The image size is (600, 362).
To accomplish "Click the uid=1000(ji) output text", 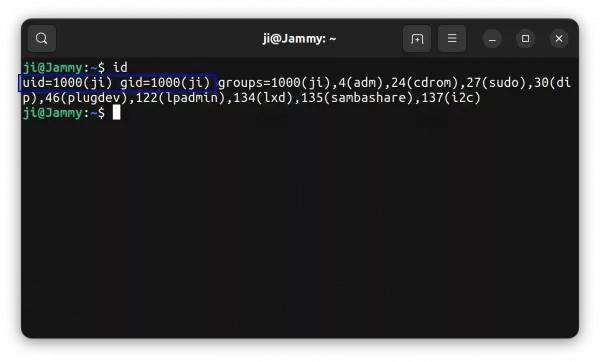I will point(67,83).
